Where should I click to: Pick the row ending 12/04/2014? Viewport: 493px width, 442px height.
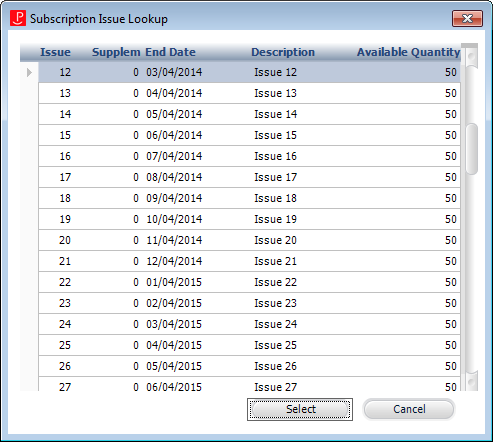click(x=249, y=261)
